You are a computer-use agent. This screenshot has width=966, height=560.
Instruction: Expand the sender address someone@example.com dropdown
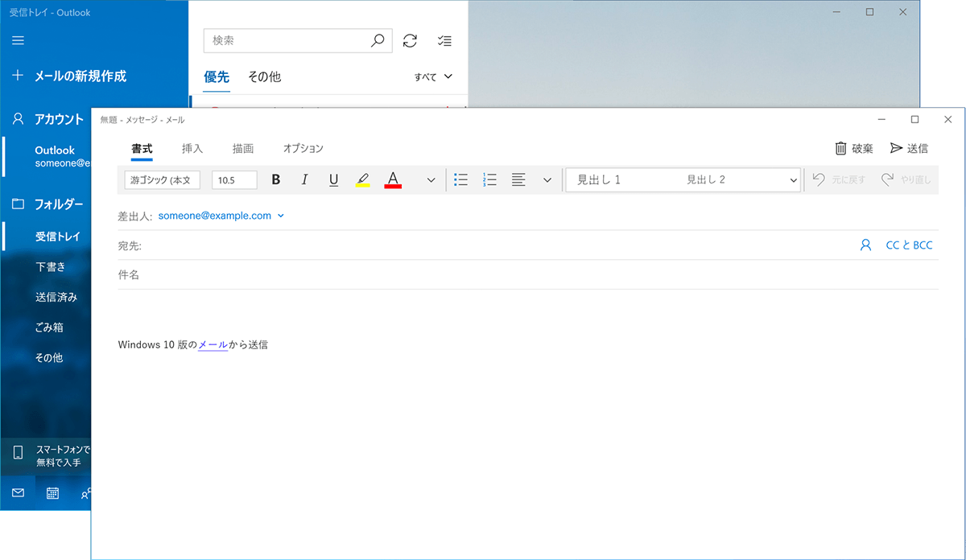[221, 216]
